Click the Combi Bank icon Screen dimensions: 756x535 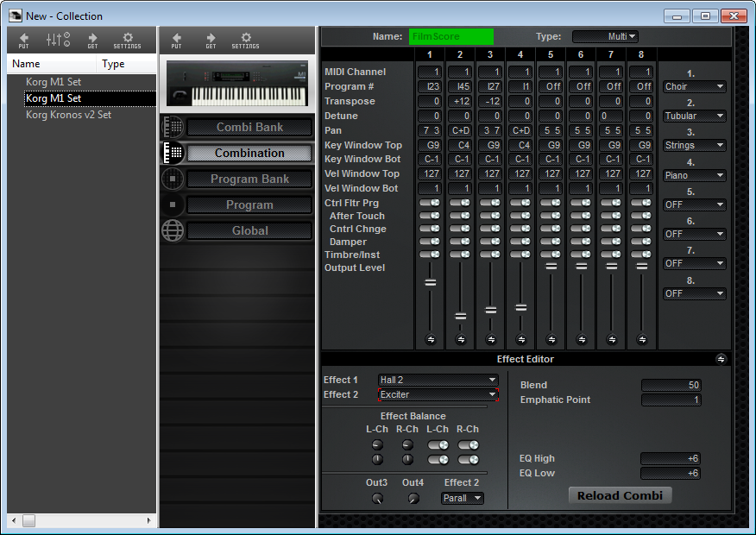pos(173,127)
